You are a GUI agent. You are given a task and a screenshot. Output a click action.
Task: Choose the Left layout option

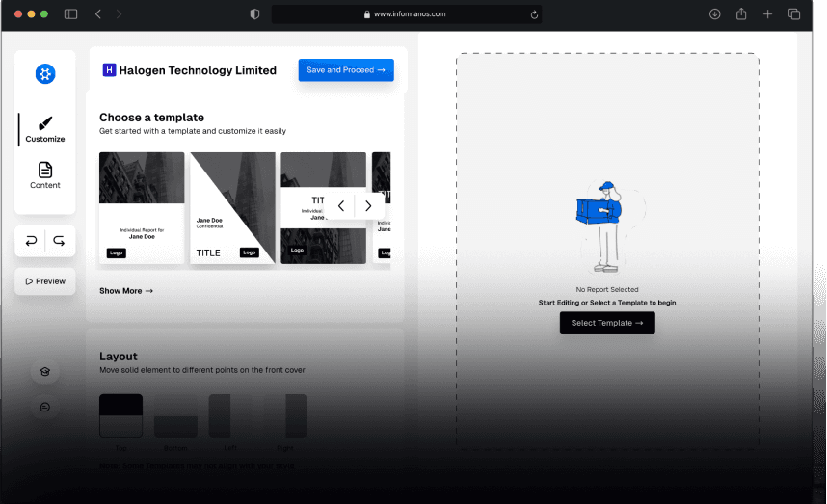[x=230, y=415]
